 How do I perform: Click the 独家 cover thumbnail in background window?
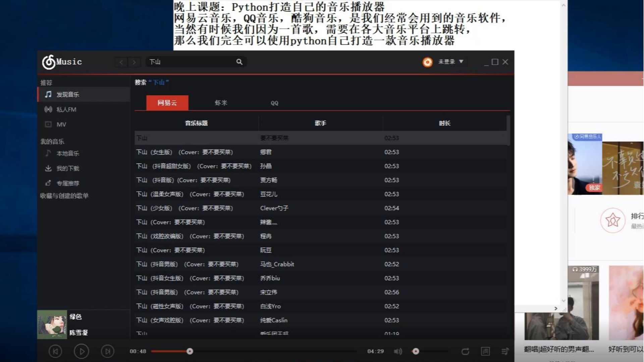585,164
